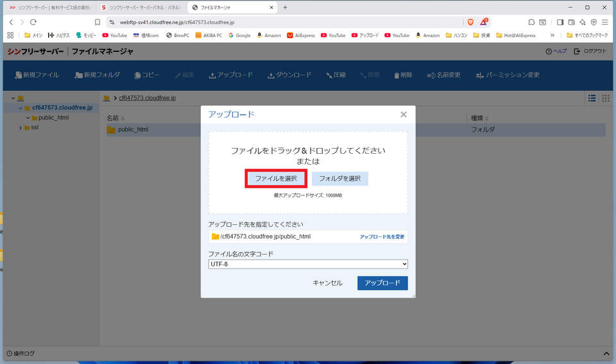The image size is (616, 364).
Task: Switch to the シンフリーサーバー サーバーパネル browser tab
Action: [x=142, y=7]
